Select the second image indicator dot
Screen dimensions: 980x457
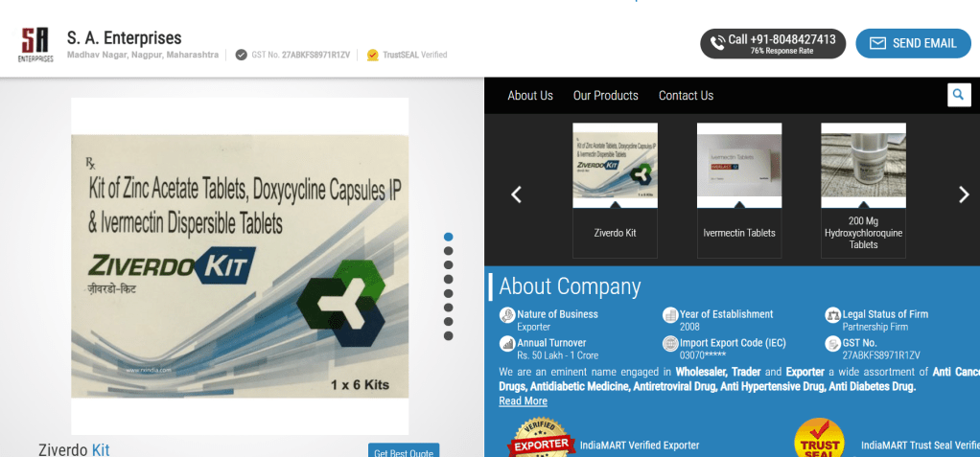point(448,251)
